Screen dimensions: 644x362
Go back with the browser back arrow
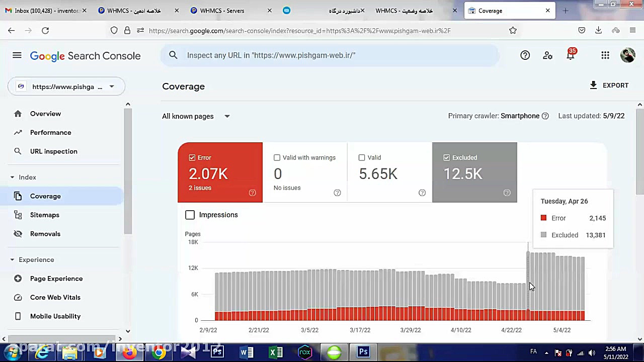click(x=11, y=31)
